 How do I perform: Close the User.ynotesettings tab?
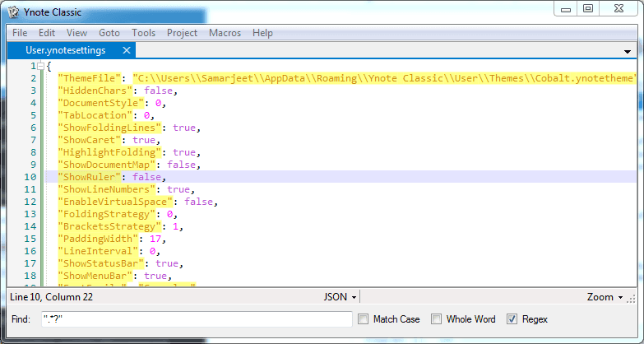pos(127,50)
